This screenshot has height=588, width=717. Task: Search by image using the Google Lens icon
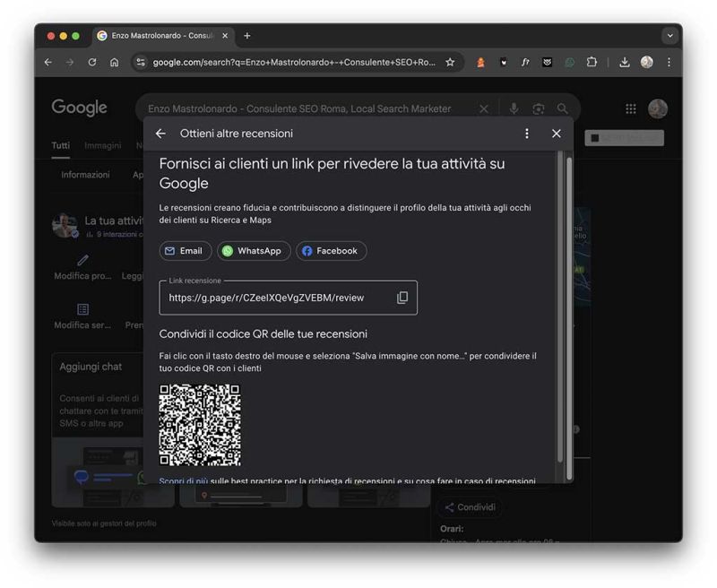point(539,108)
